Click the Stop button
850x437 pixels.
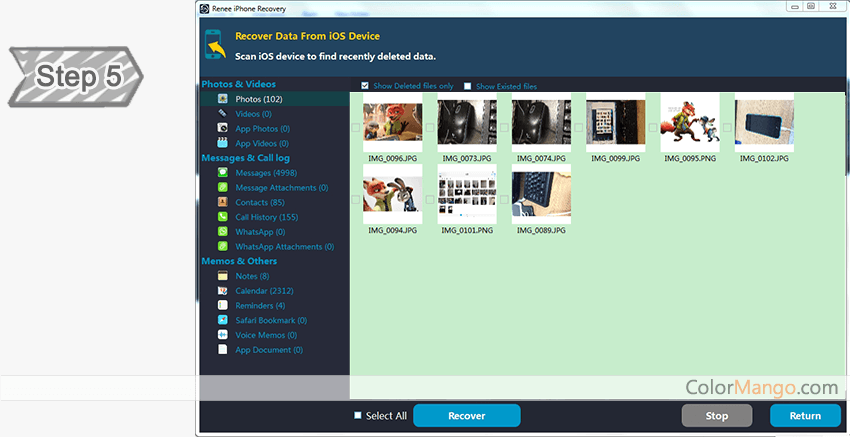[717, 416]
